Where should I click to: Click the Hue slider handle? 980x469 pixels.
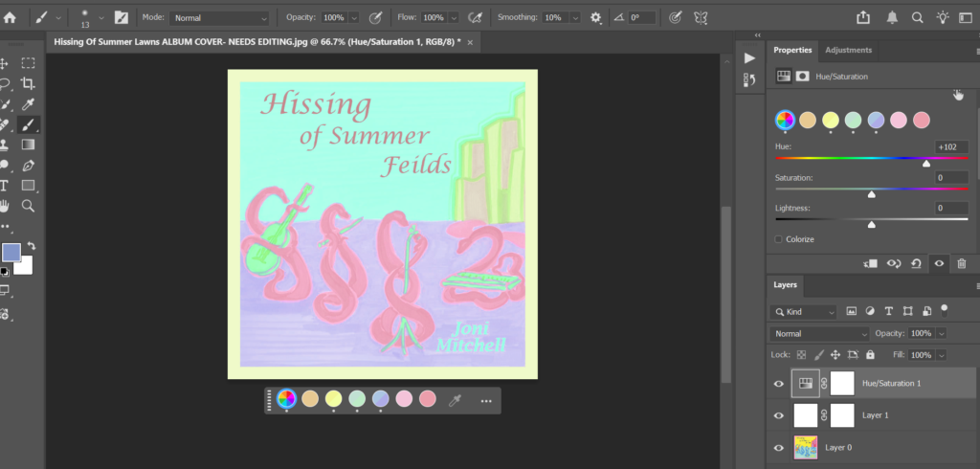pos(926,164)
